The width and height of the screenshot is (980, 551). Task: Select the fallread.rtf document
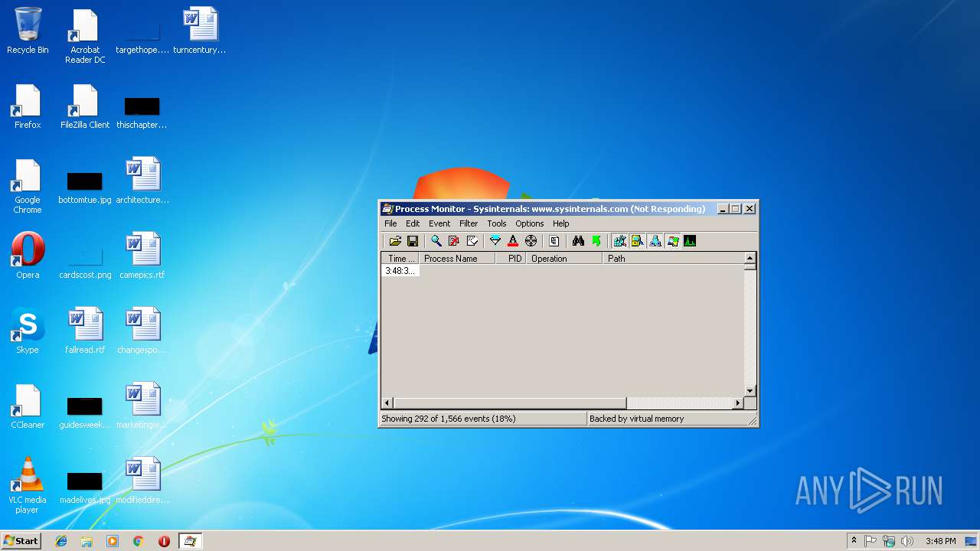[x=85, y=331]
